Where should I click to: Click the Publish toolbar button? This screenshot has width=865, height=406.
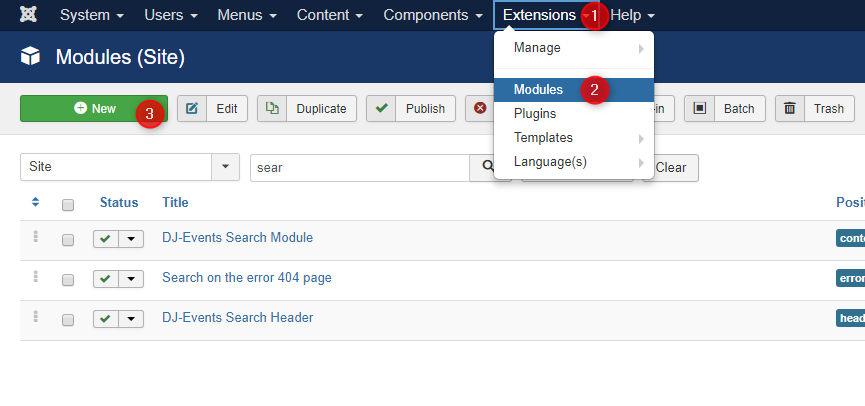pos(411,109)
